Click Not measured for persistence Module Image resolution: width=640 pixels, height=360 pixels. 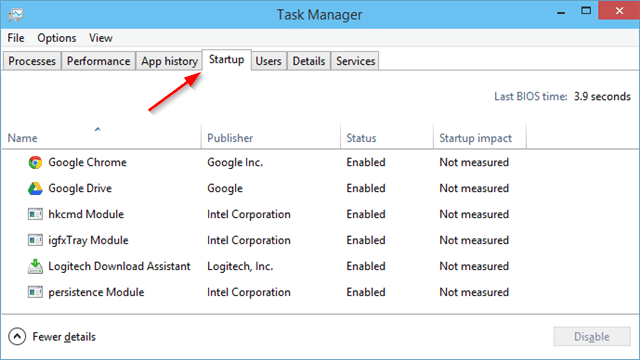tap(474, 292)
